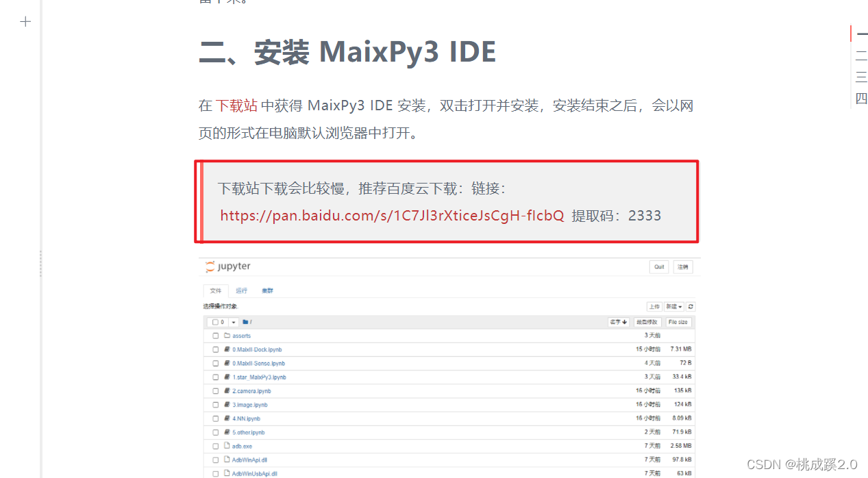
Task: Open the AdbWinApi.dll file link
Action: (251, 460)
